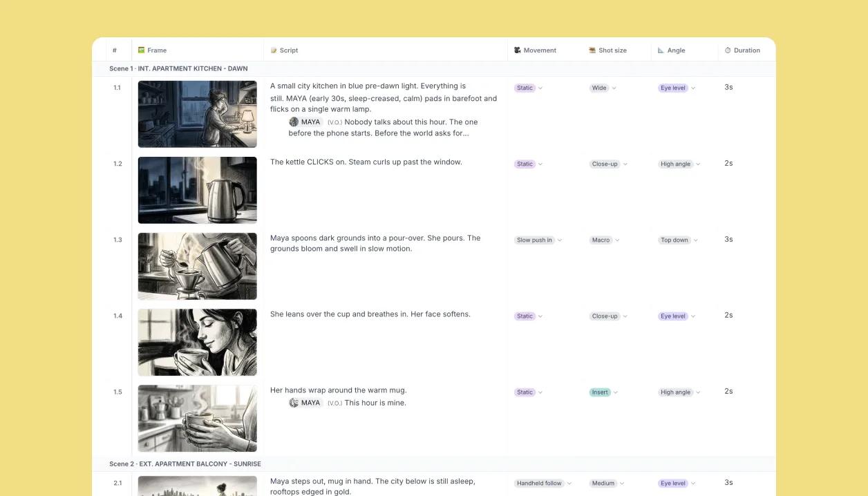Open Static movement dropdown for shot 1.5
This screenshot has height=496, width=868.
[529, 392]
